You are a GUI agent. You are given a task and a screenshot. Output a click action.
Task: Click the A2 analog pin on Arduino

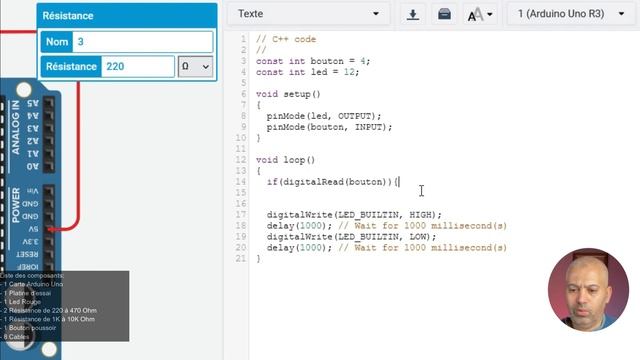(x=49, y=141)
